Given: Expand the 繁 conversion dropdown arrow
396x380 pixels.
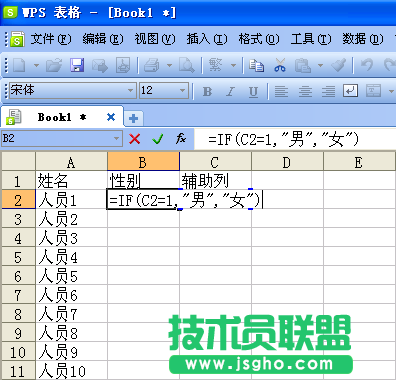Looking at the screenshot, I should click(x=233, y=65).
